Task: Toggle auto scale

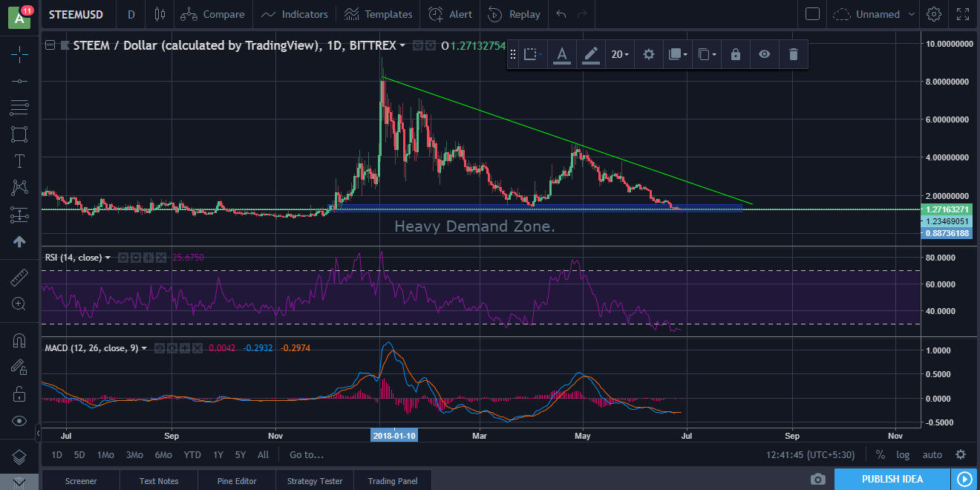Action: click(x=932, y=454)
